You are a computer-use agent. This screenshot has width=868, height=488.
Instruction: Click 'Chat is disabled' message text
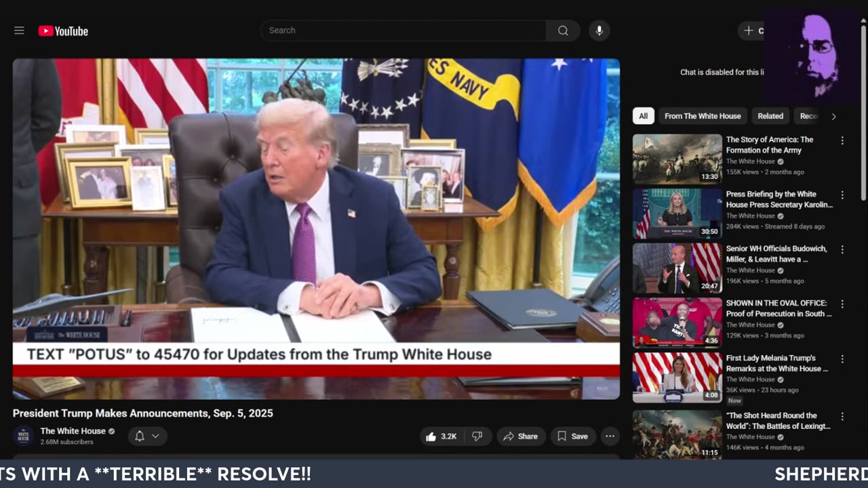pyautogui.click(x=722, y=72)
